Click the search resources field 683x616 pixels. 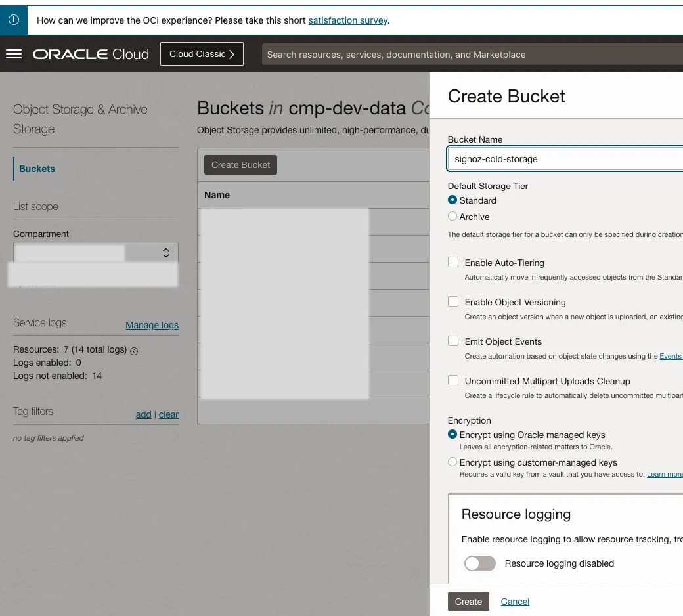click(472, 55)
